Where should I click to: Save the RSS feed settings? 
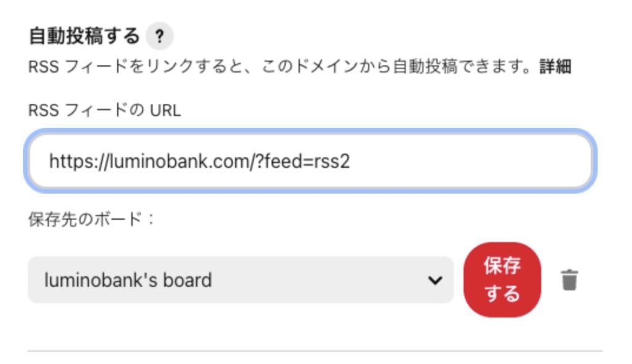[x=502, y=279]
